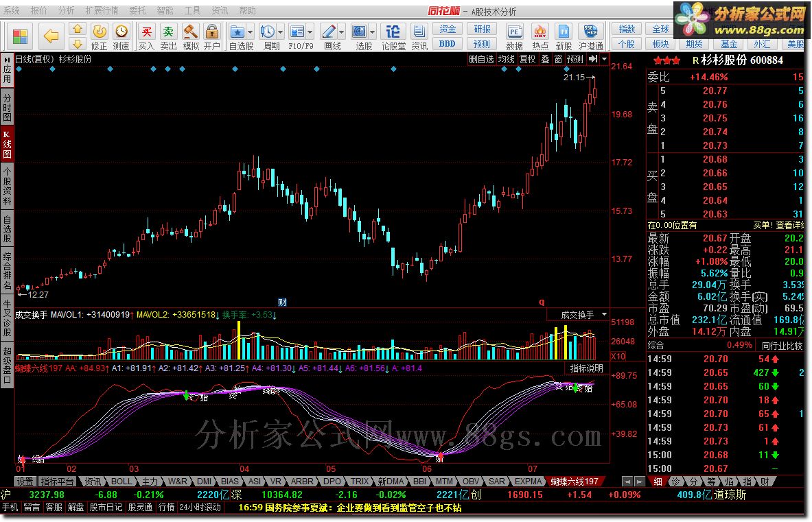Open 指标说明 indicator description
The height and width of the screenshot is (522, 812).
tap(586, 368)
